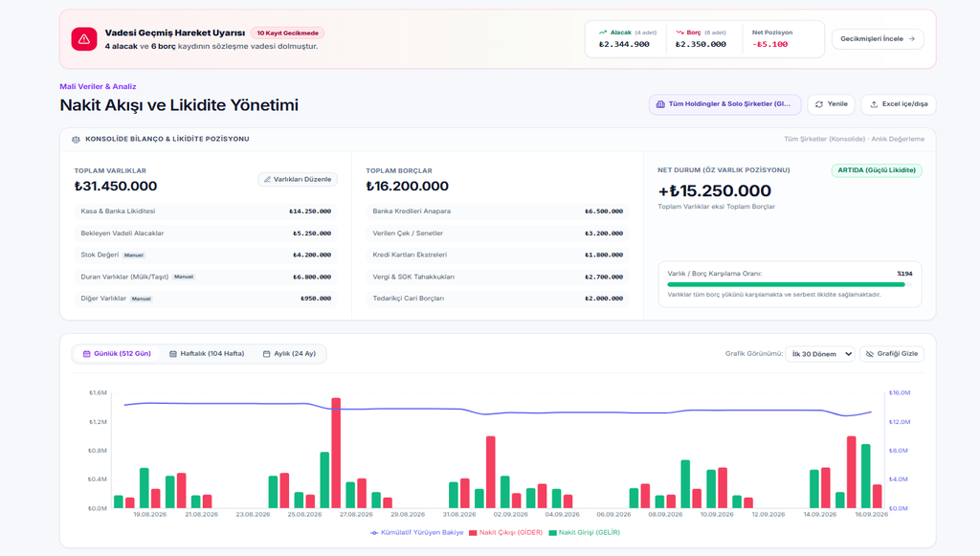Select Kasa & Banka Likiditesi row
Image resolution: width=980 pixels, height=556 pixels.
pyautogui.click(x=206, y=211)
